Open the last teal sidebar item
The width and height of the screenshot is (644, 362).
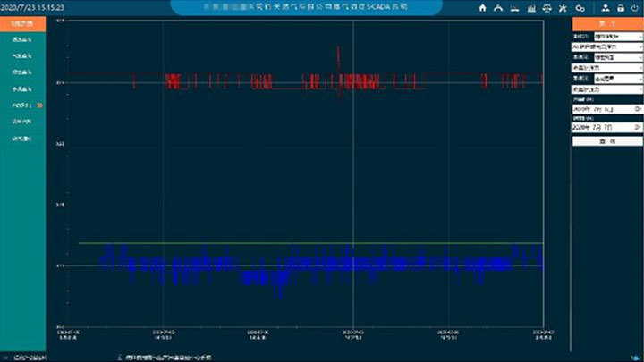(22, 139)
